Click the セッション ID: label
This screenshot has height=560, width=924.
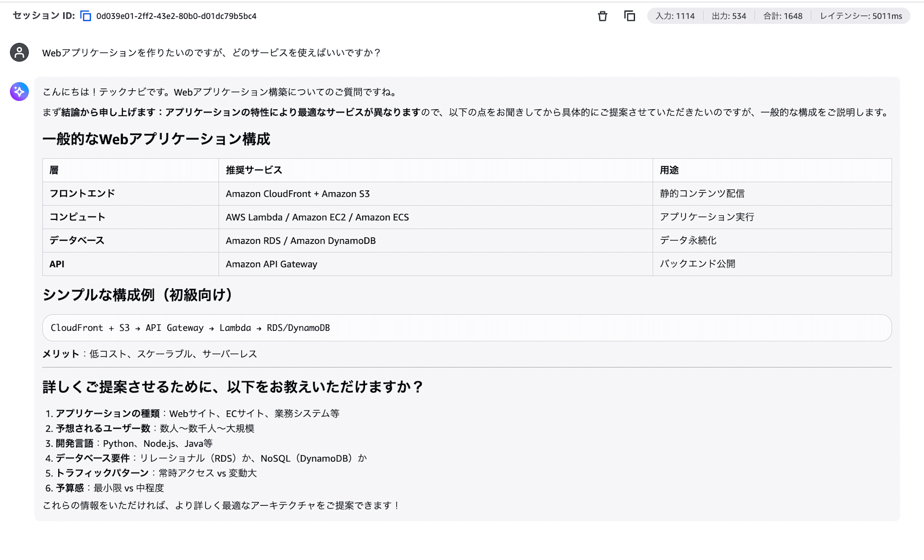(43, 16)
